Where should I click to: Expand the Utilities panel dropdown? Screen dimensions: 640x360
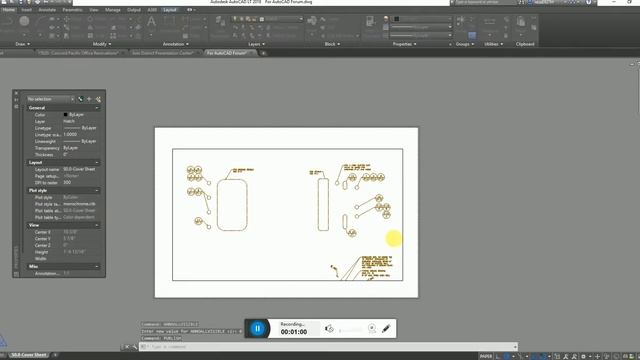tap(493, 44)
